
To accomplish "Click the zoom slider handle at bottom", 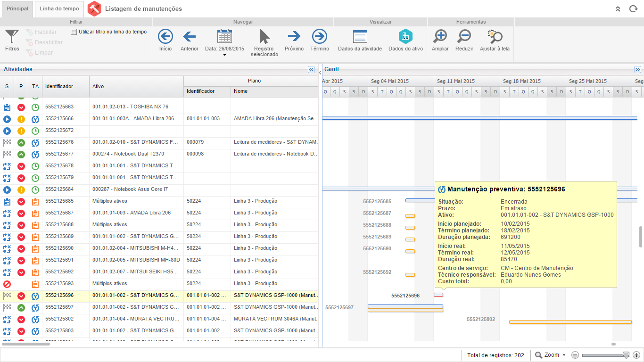I will (x=626, y=355).
